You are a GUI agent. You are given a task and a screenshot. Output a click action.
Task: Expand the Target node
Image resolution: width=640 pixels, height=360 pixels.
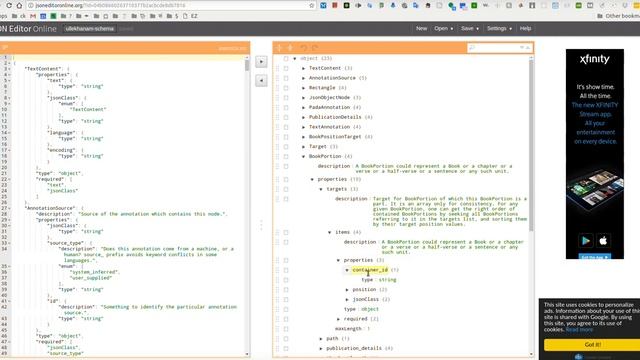click(x=304, y=147)
